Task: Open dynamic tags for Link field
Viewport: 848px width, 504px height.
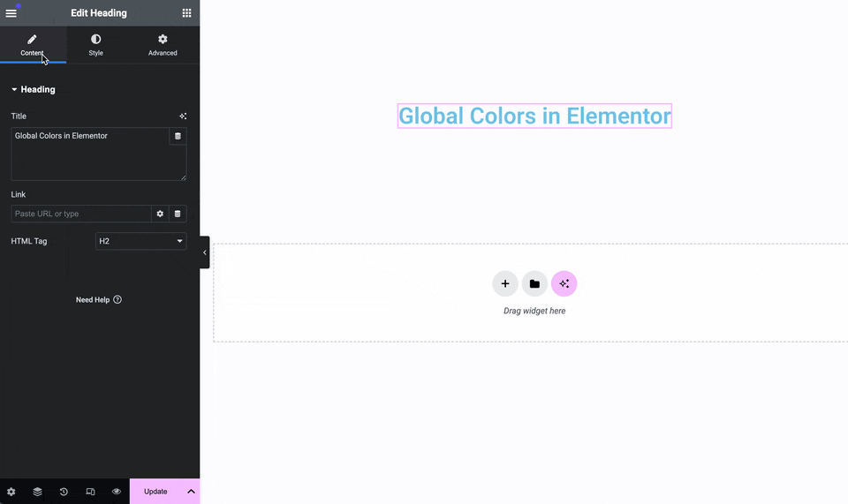Action: click(x=178, y=214)
